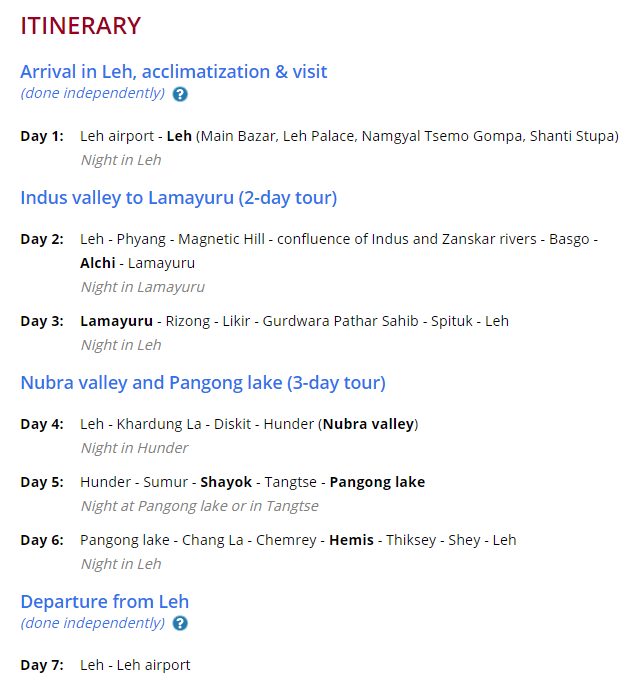Click the bold 'Nubra valley' text

pyautogui.click(x=368, y=424)
